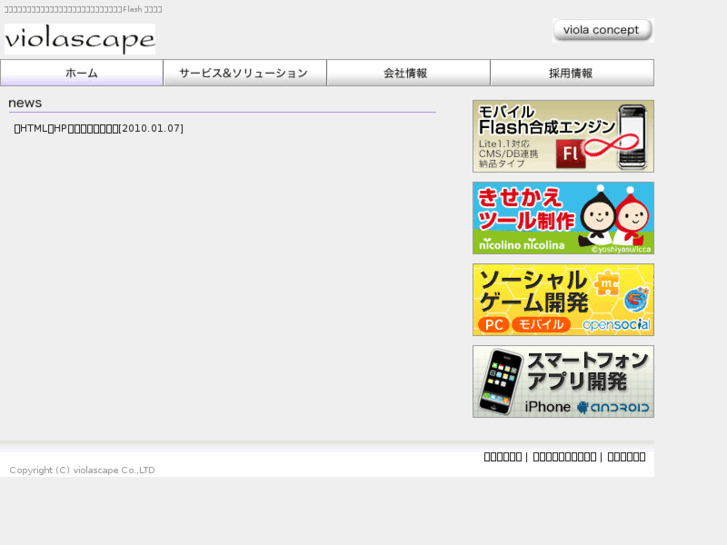
Task: Open the サービス&ソリューション tab
Action: (245, 73)
